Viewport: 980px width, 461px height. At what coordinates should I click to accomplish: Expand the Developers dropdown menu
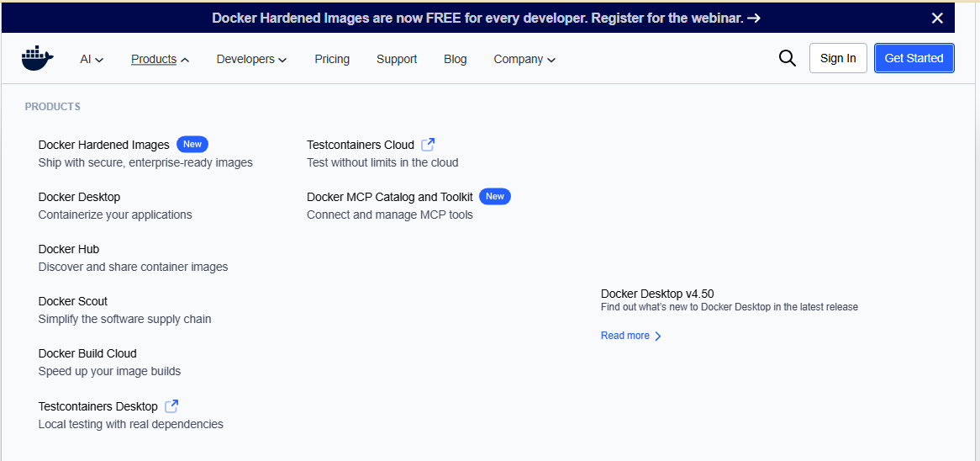tap(251, 60)
